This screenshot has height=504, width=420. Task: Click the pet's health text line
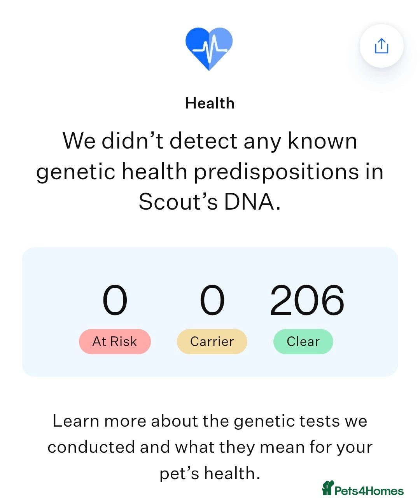[210, 474]
